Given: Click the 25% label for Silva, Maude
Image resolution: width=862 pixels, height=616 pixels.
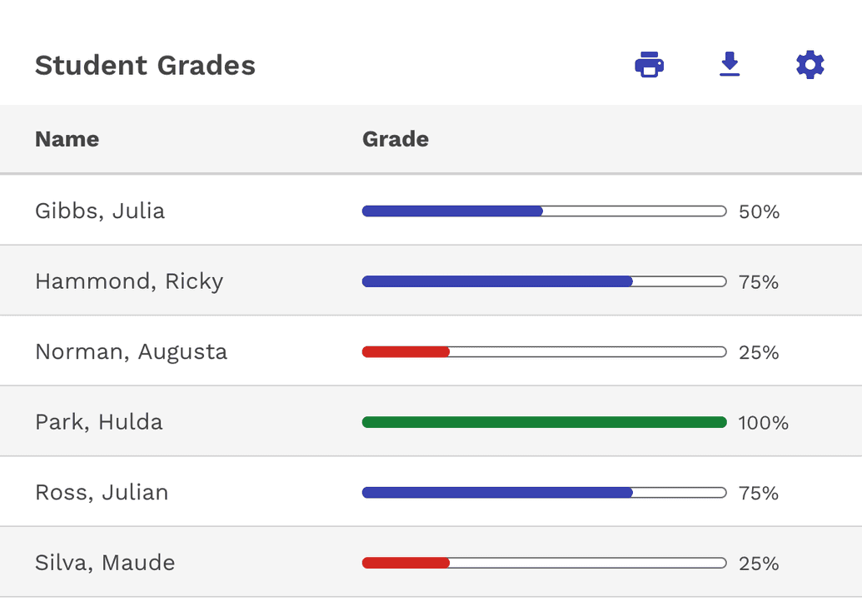Looking at the screenshot, I should 758,563.
